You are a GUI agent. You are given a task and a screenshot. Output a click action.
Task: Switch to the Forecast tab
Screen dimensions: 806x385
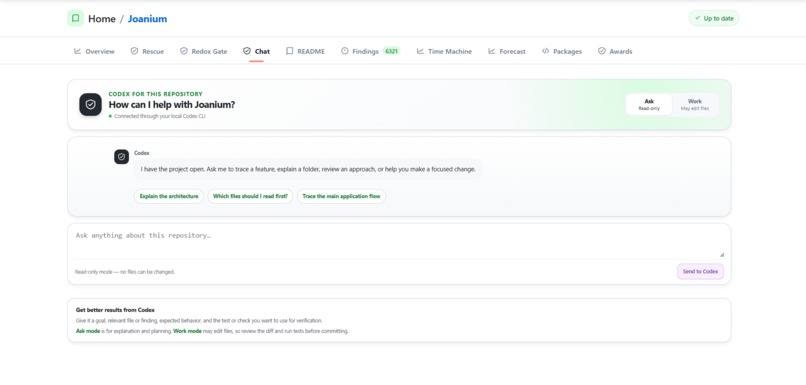507,51
